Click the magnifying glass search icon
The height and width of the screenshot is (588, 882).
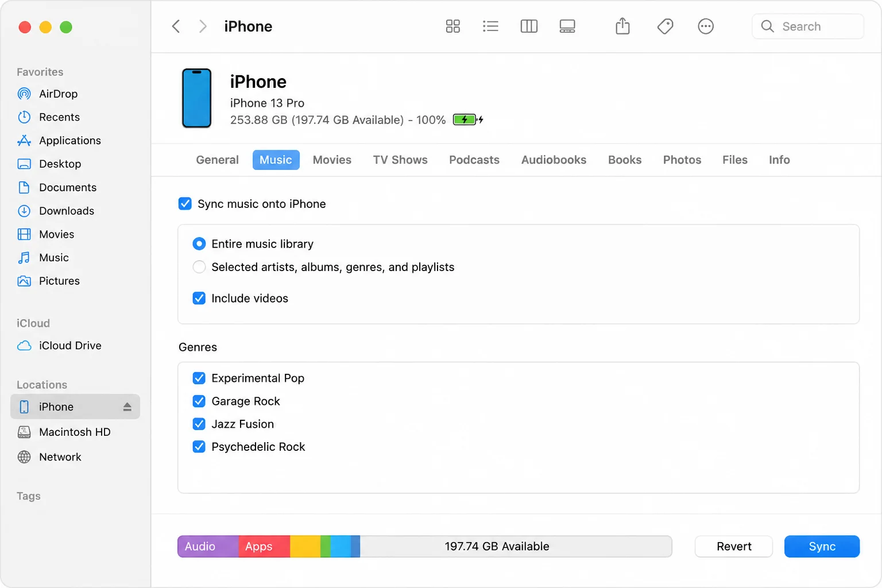pos(767,26)
